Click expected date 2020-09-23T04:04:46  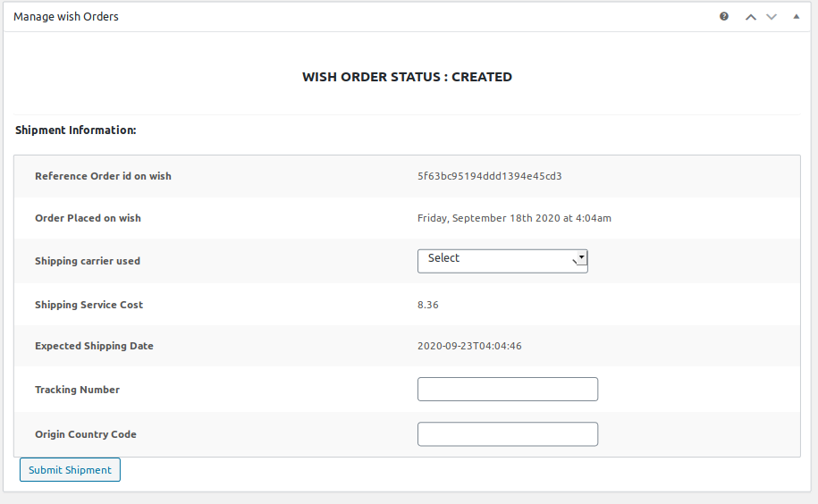point(469,346)
